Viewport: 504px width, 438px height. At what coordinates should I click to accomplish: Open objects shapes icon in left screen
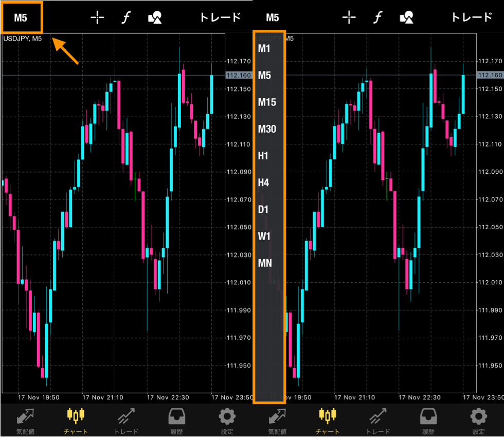pos(155,17)
